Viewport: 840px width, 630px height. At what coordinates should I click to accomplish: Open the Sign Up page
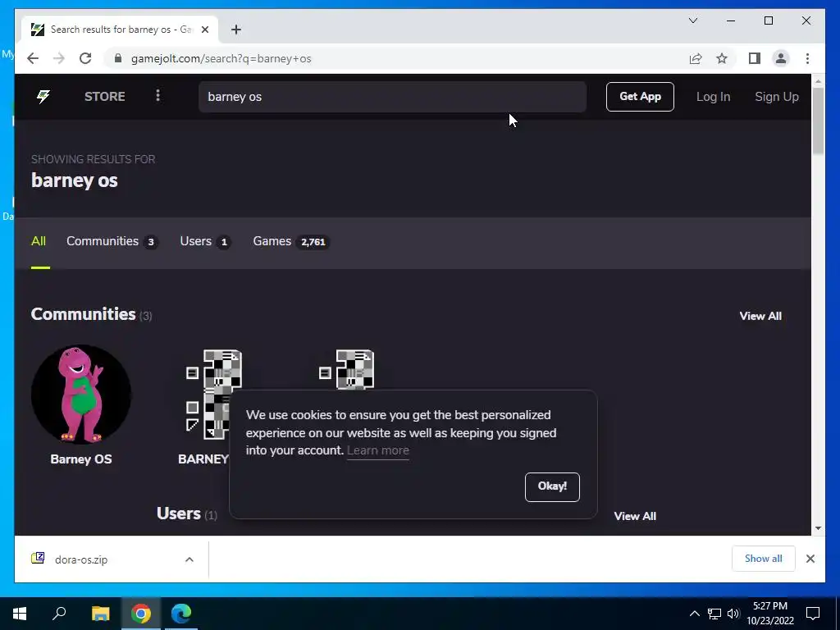click(x=776, y=97)
